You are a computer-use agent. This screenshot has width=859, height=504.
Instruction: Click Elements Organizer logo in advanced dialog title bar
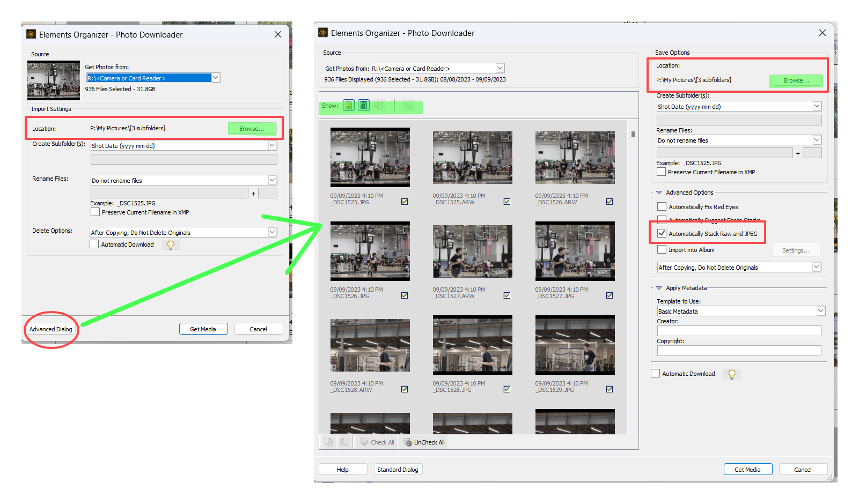[x=322, y=33]
